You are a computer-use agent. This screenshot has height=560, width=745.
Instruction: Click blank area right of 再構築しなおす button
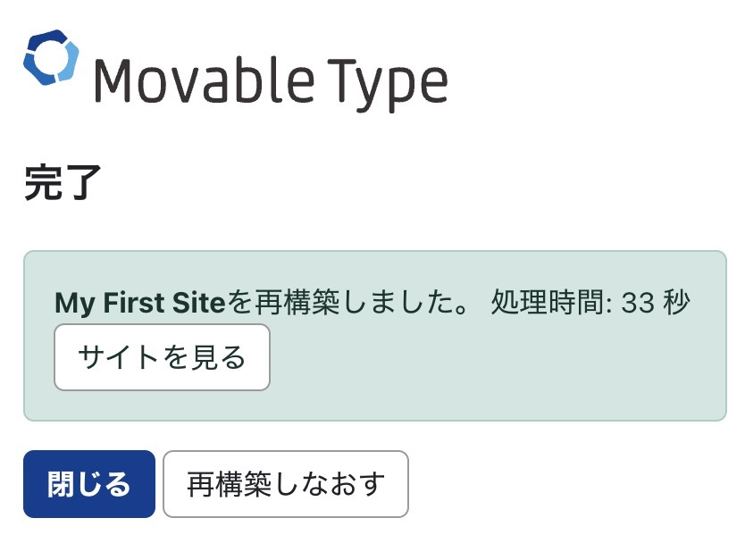click(x=572, y=484)
